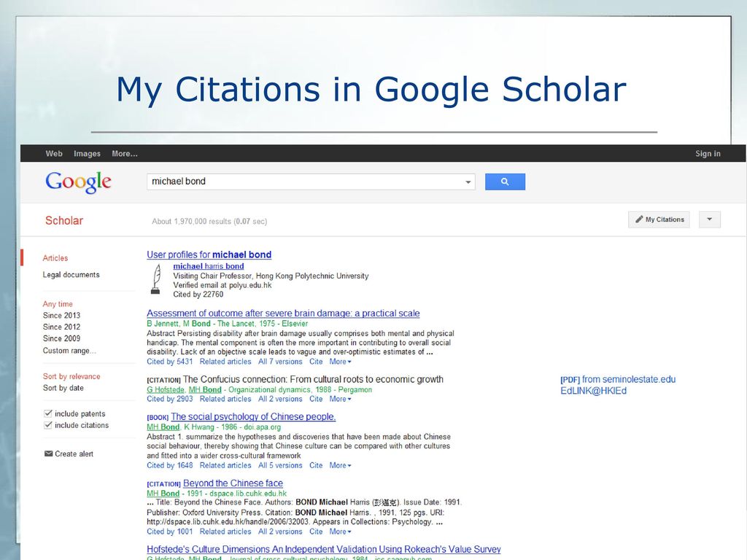Click the Create alert envelope icon
The width and height of the screenshot is (747, 560).
coord(48,454)
